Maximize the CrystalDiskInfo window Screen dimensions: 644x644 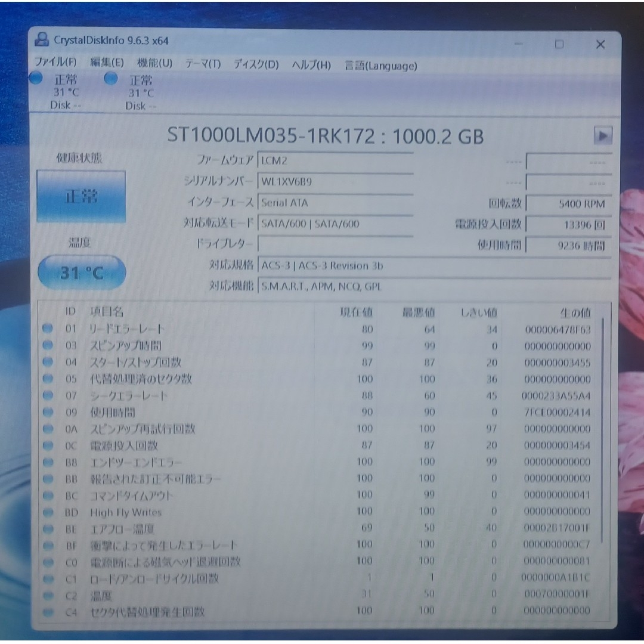(559, 44)
